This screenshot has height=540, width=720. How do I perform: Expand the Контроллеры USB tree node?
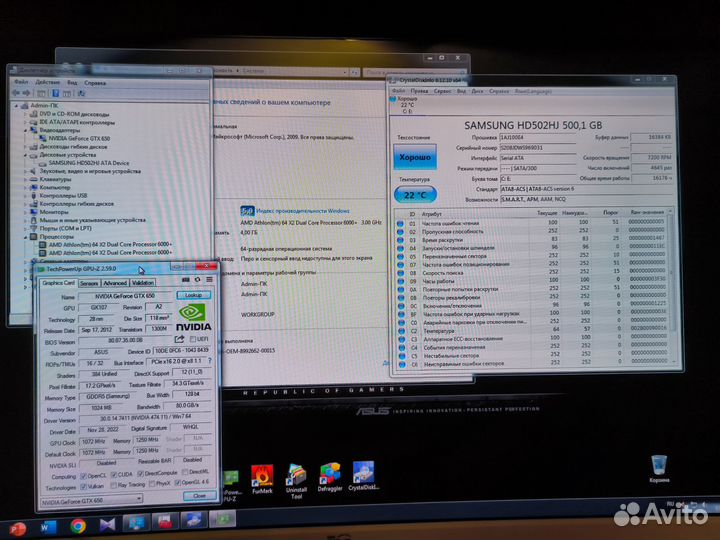[25, 196]
